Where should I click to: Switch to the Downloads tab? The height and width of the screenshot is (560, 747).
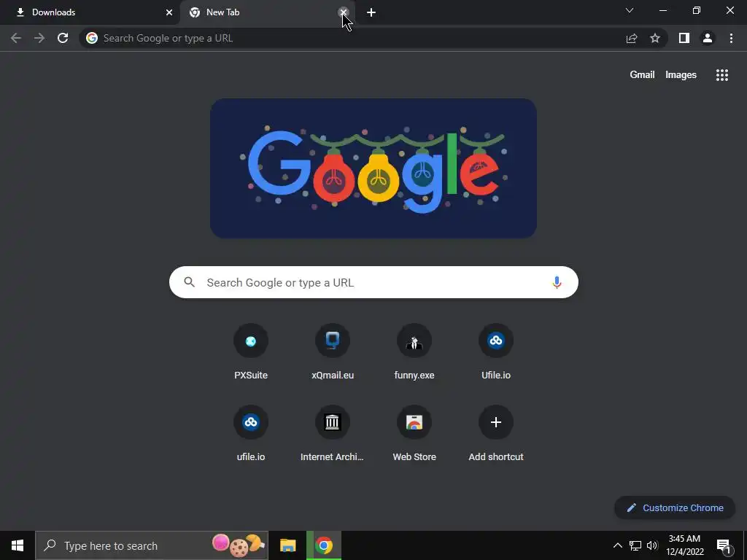(x=90, y=12)
